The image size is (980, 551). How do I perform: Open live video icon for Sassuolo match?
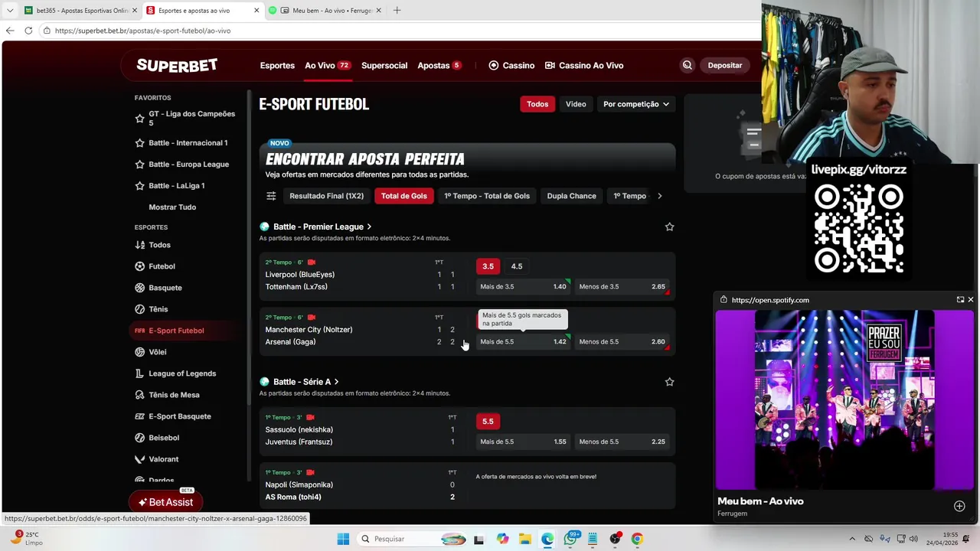pyautogui.click(x=310, y=418)
